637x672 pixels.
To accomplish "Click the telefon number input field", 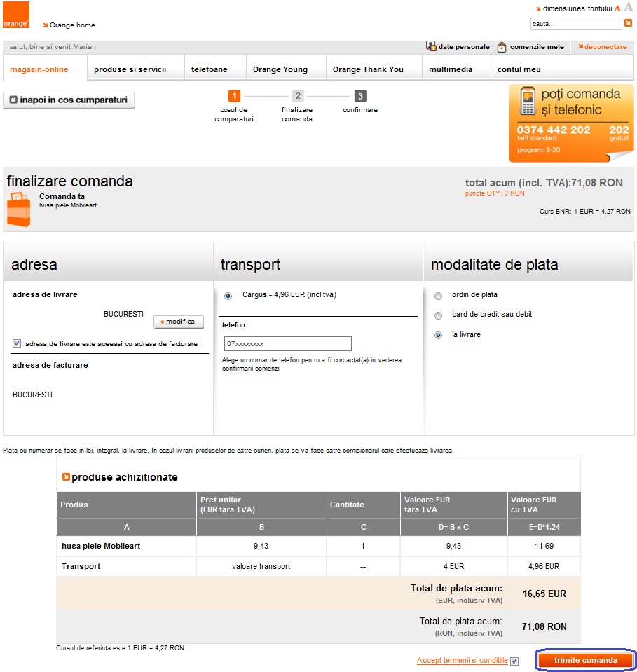I will coord(287,344).
